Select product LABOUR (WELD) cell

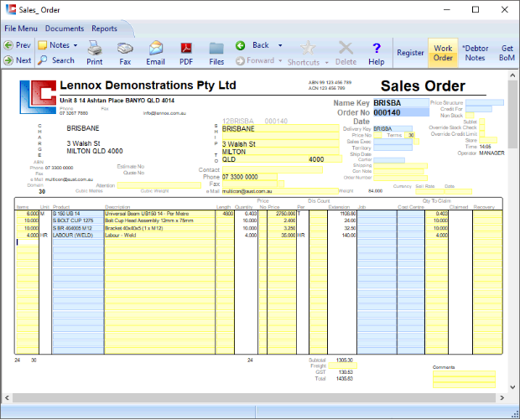pos(78,236)
